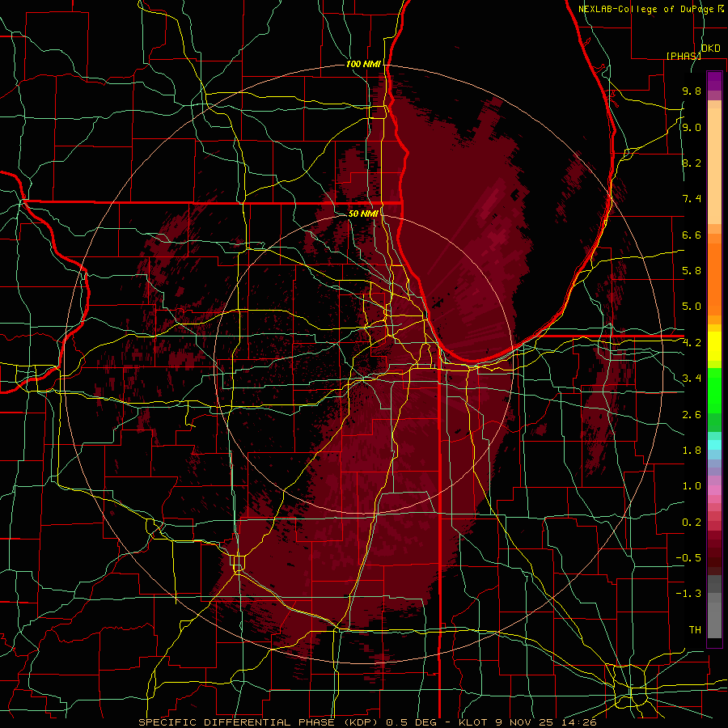
Task: Select the 100 NMI range ring label
Action: coord(363,64)
